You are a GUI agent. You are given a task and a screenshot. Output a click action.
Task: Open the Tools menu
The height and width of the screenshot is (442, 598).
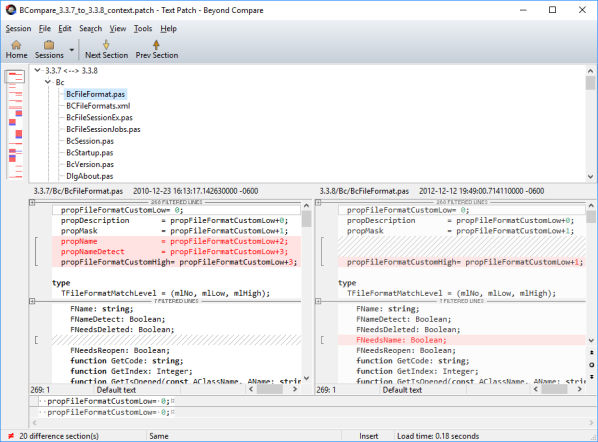click(x=143, y=29)
